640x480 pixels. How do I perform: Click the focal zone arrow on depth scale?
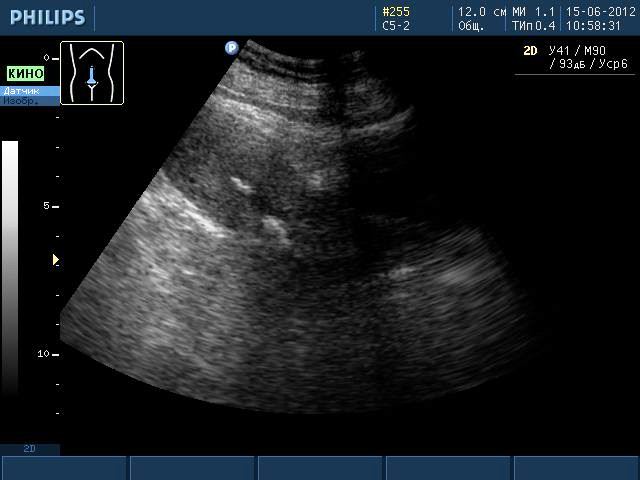coord(56,260)
